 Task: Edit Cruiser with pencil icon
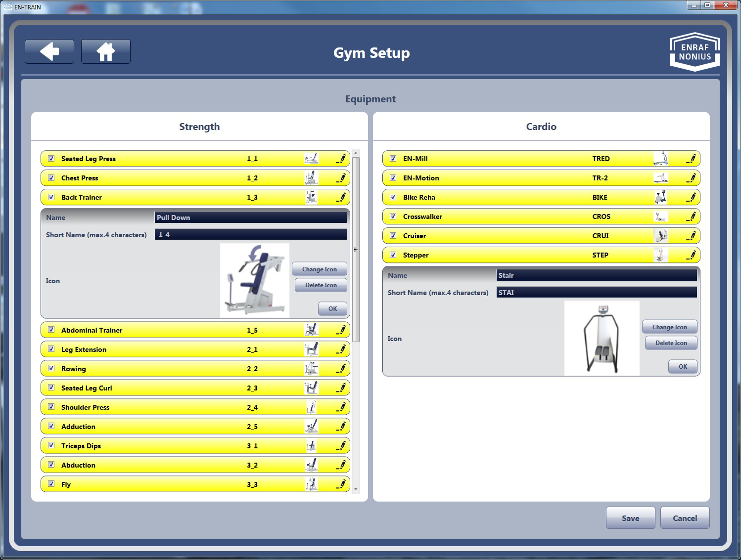tap(691, 236)
